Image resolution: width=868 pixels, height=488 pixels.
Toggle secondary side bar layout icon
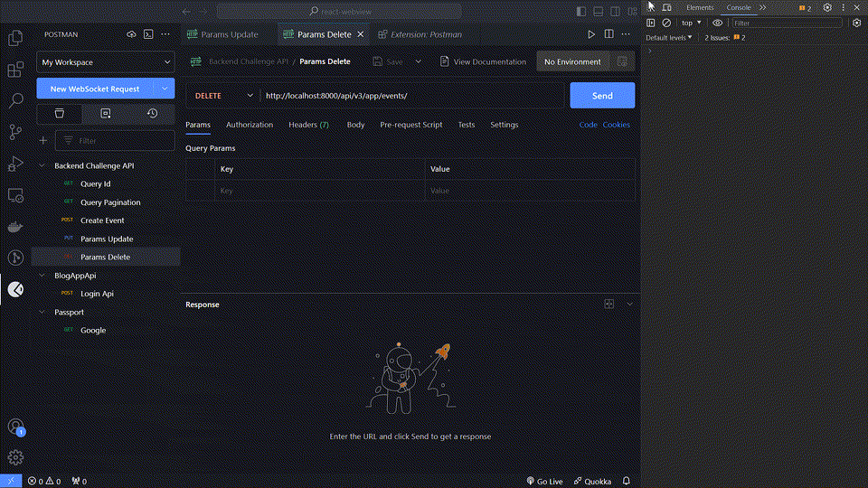pyautogui.click(x=615, y=12)
